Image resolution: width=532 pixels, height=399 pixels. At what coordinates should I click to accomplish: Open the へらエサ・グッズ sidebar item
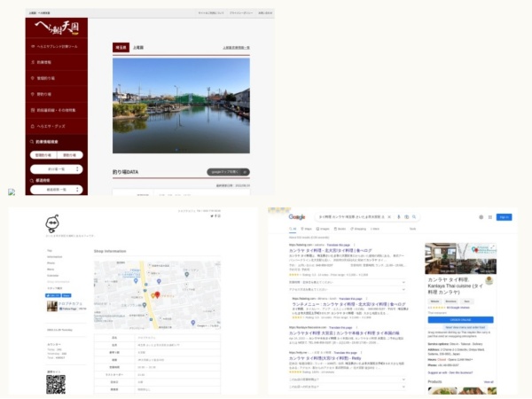[57, 126]
